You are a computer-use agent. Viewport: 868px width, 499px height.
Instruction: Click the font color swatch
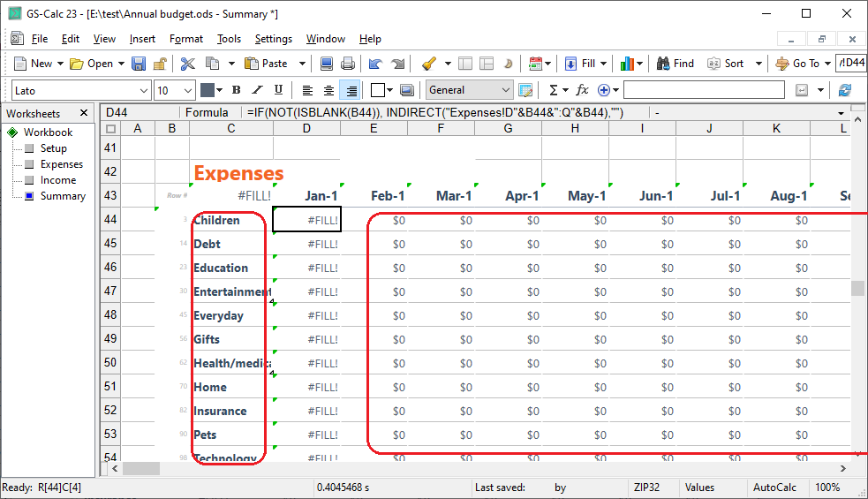pos(207,90)
